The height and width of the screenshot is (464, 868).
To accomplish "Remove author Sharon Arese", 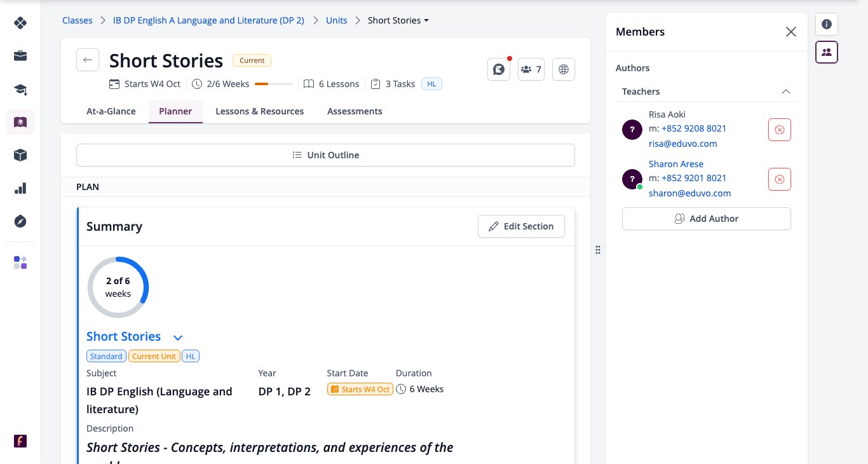I will [780, 179].
